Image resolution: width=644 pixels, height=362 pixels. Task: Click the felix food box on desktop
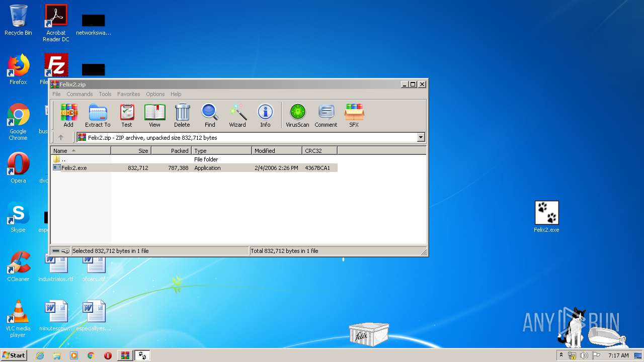pos(369,334)
